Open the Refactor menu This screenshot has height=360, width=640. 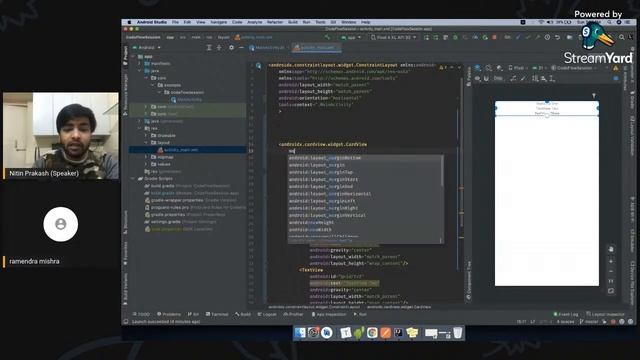point(275,22)
